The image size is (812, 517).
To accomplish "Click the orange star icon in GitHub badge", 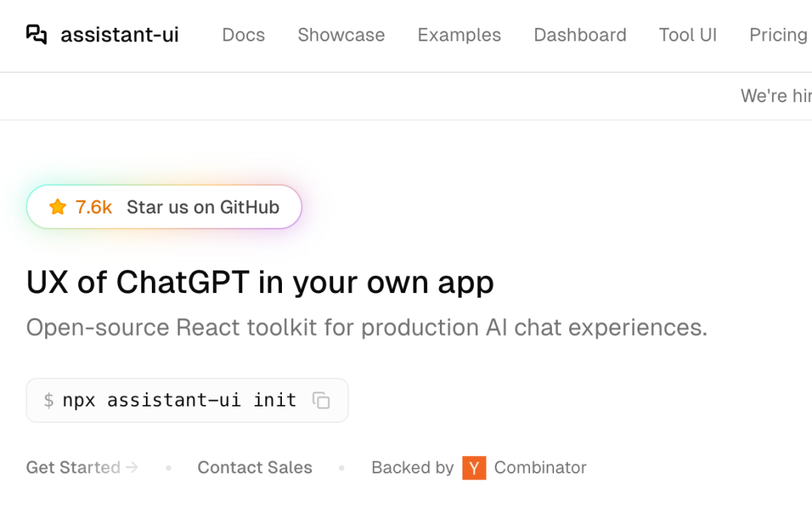I will coord(57,207).
